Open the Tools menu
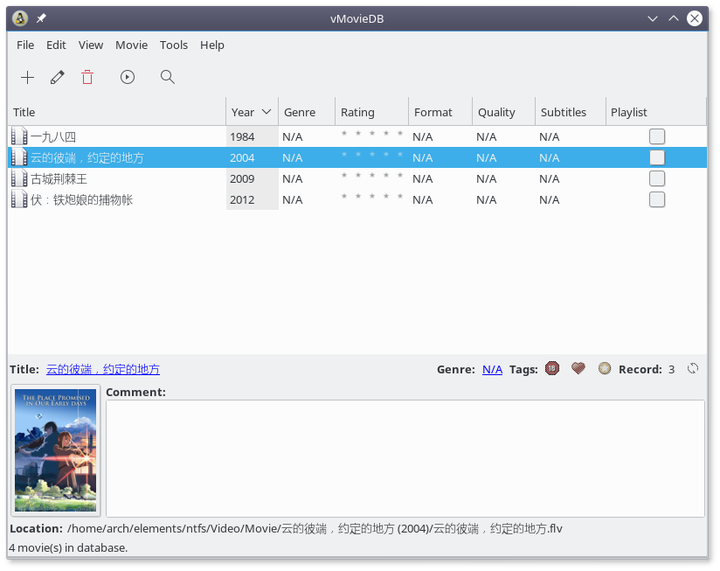This screenshot has height=571, width=720. pyautogui.click(x=174, y=45)
